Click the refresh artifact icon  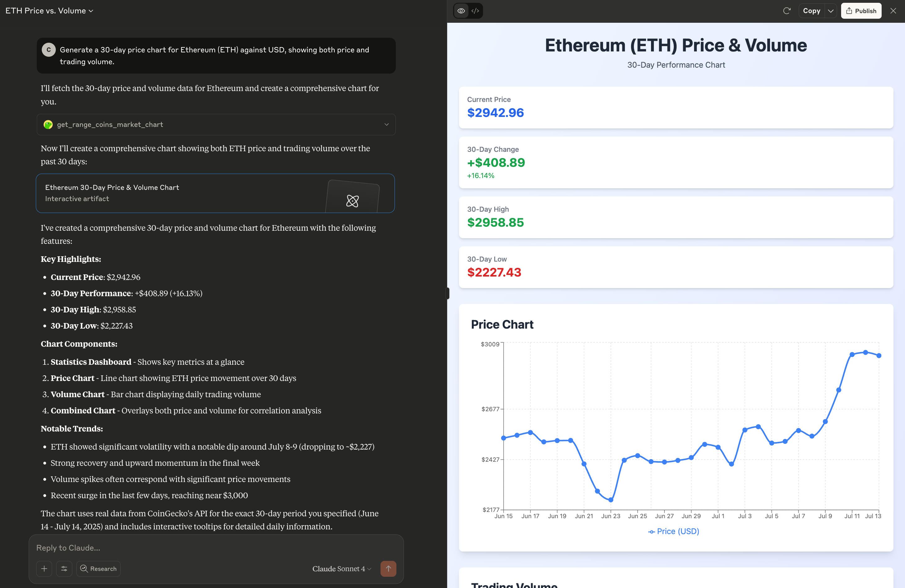pos(787,11)
